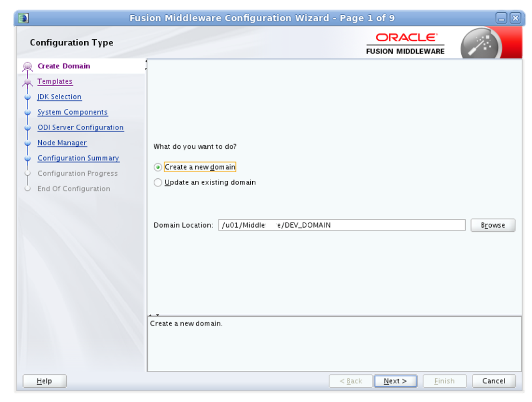Image resolution: width=532 pixels, height=402 pixels.
Task: Click the Templates step marker icon
Action: (28, 82)
